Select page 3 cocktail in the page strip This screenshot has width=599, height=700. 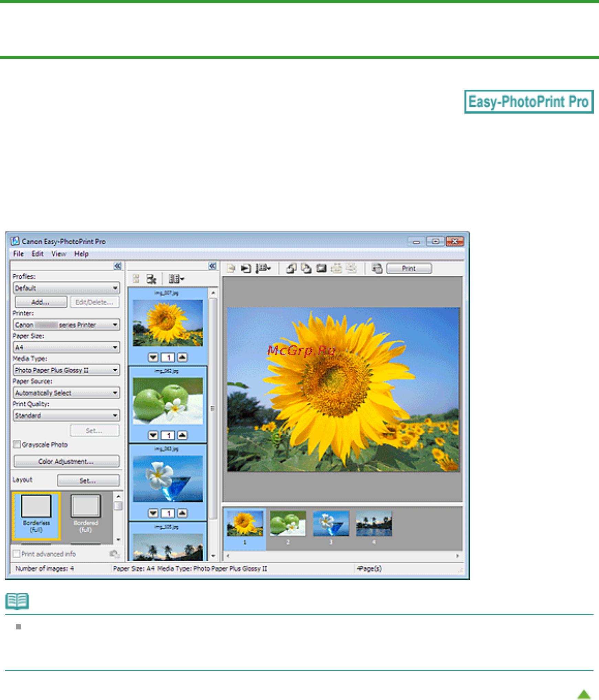tap(331, 524)
